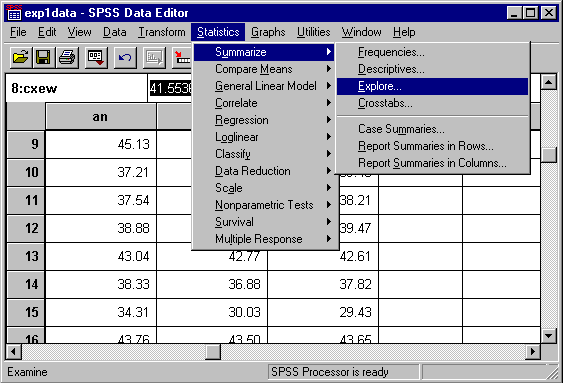
Task: Expand the Loglinear submenu
Action: tap(264, 137)
